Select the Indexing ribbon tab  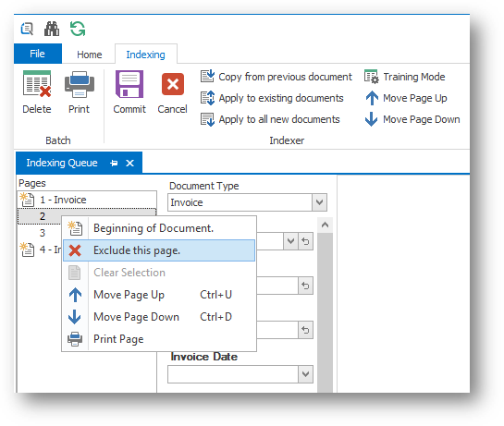[x=145, y=55]
